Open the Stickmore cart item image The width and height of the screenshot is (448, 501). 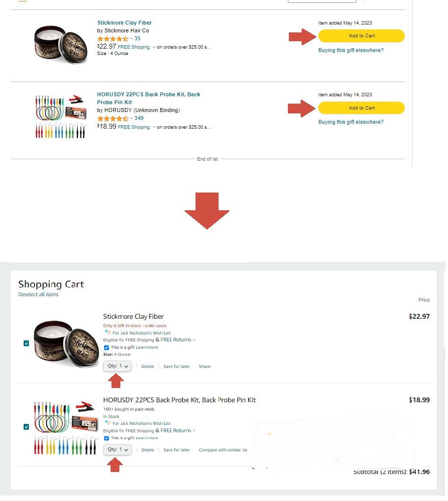pos(67,343)
